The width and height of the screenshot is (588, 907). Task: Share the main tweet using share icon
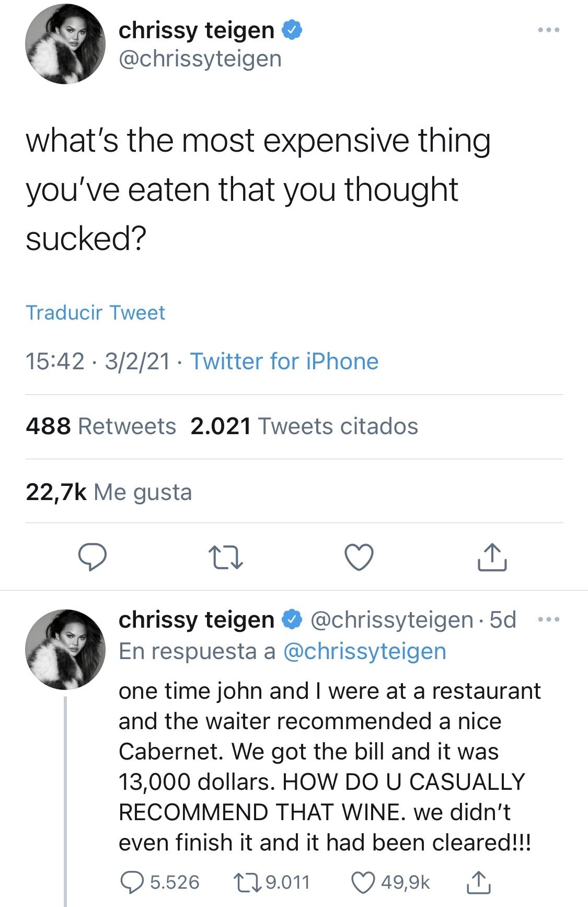pos(492,557)
